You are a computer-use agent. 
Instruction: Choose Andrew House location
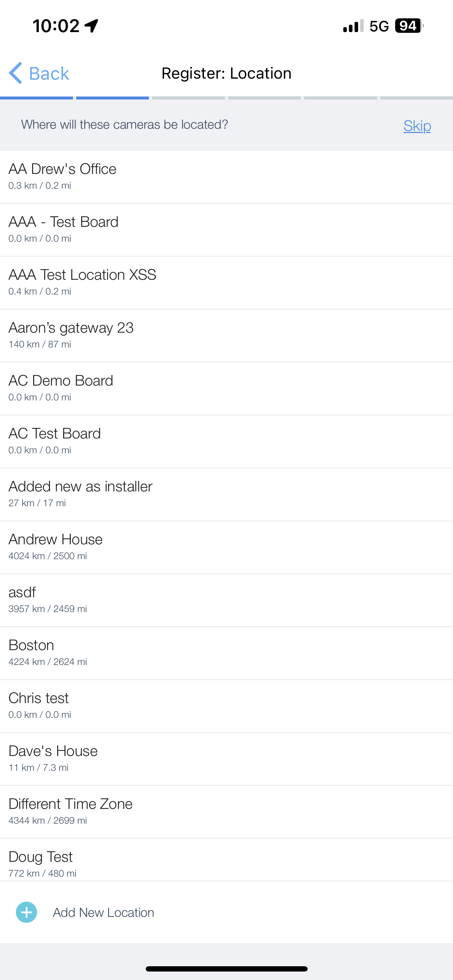click(226, 547)
